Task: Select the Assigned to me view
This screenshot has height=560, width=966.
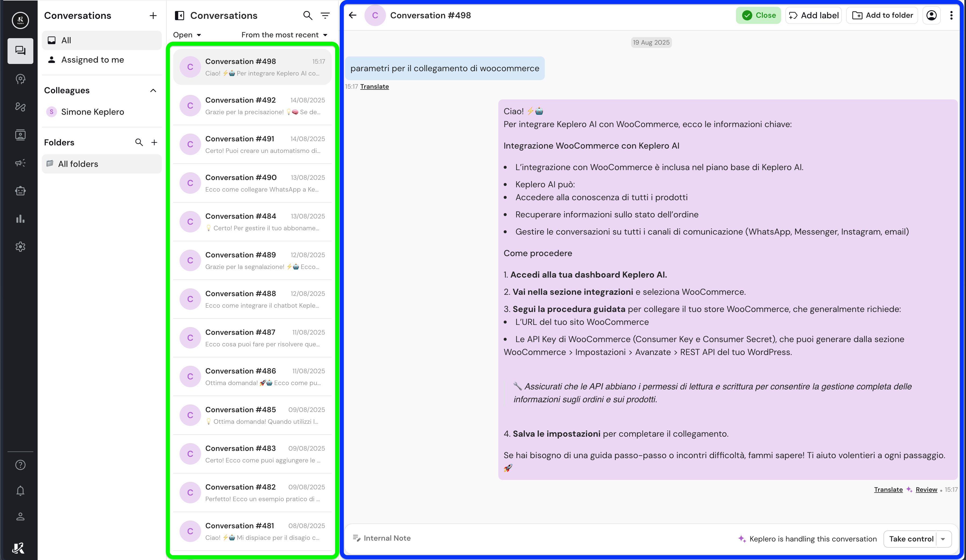Action: coord(92,60)
